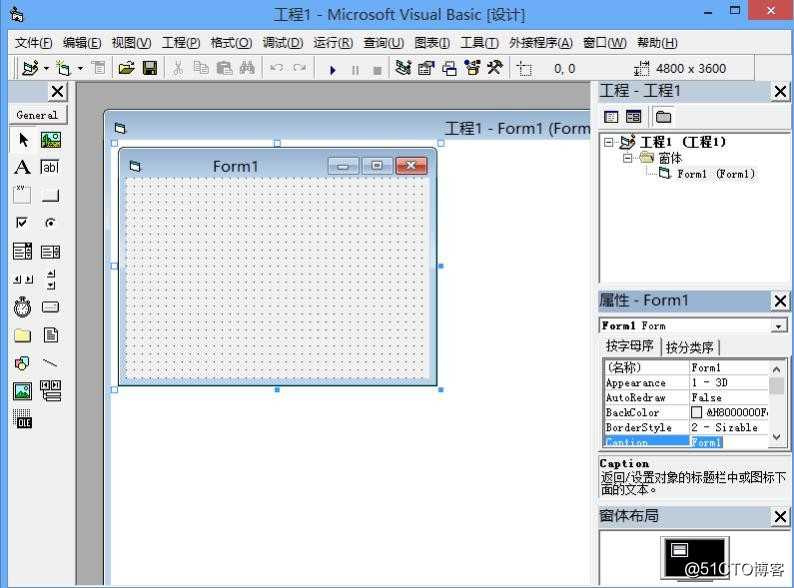The height and width of the screenshot is (588, 794).
Task: Select the CommandButton control tool
Action: tap(51, 195)
